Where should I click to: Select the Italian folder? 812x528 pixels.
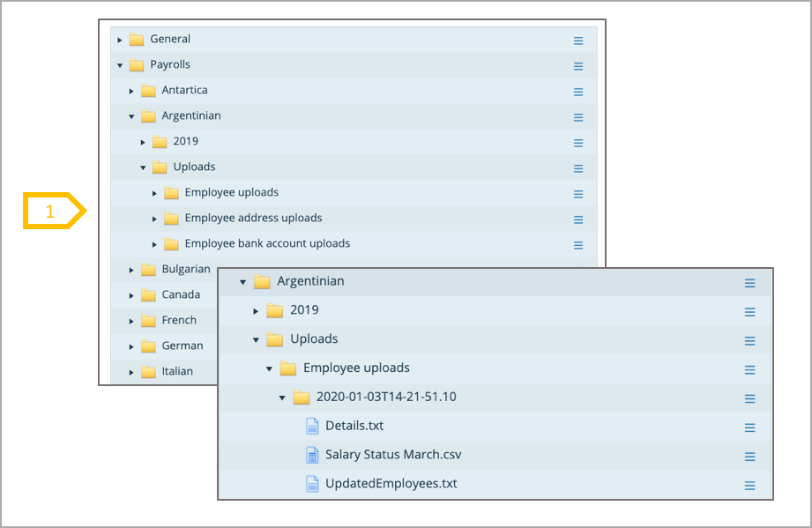pyautogui.click(x=176, y=371)
